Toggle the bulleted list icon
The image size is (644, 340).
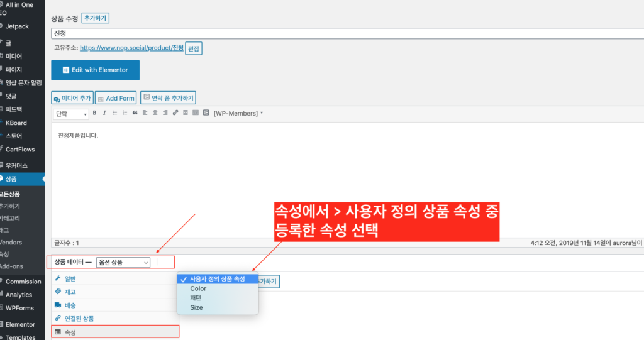(114, 113)
